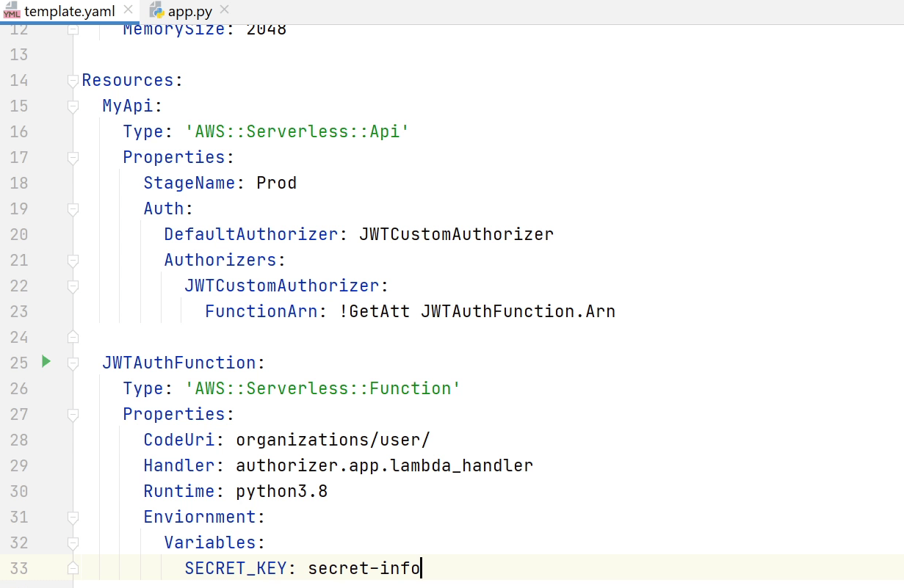
Task: Fold the Variables block on line 32
Action: pyautogui.click(x=73, y=542)
